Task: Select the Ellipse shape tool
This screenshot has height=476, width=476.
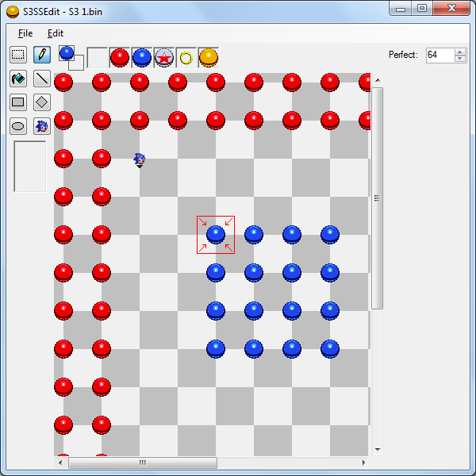Action: point(18,126)
